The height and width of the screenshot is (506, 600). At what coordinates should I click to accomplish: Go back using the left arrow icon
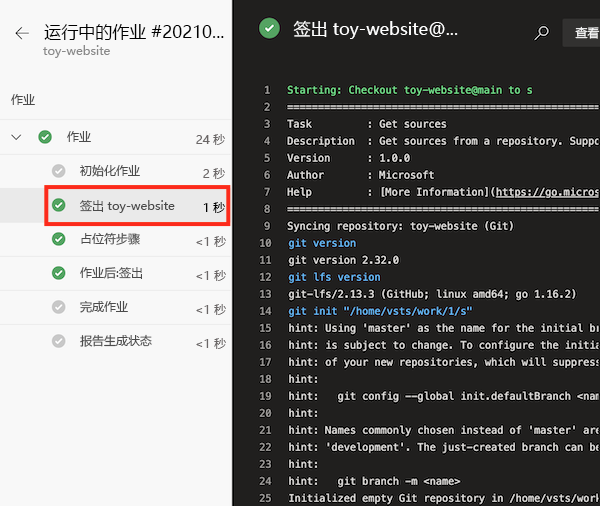[22, 33]
